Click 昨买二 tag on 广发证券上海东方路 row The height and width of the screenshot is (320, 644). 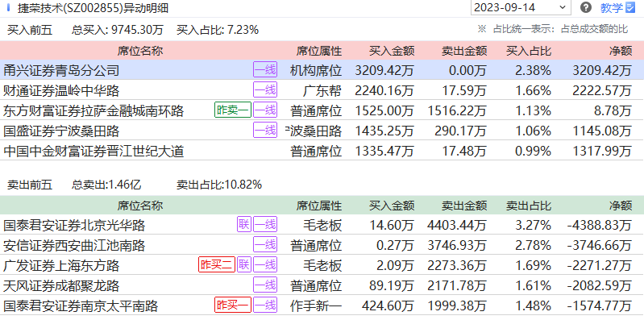pos(217,265)
